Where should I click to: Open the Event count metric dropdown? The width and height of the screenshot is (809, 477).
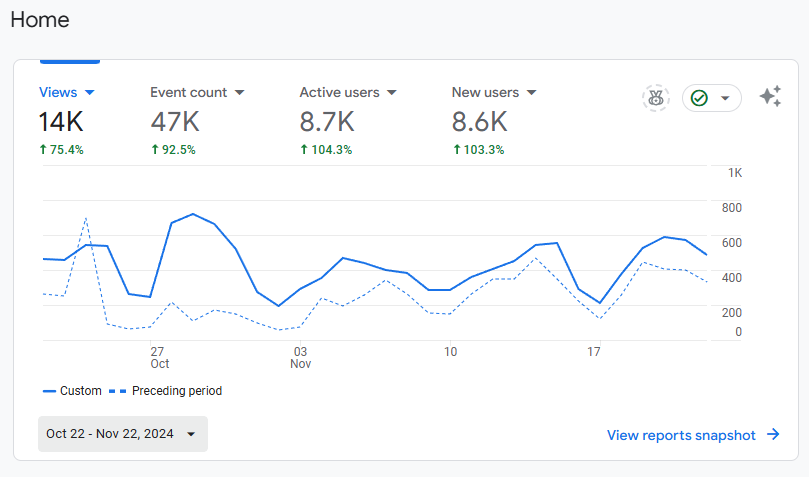pos(197,92)
